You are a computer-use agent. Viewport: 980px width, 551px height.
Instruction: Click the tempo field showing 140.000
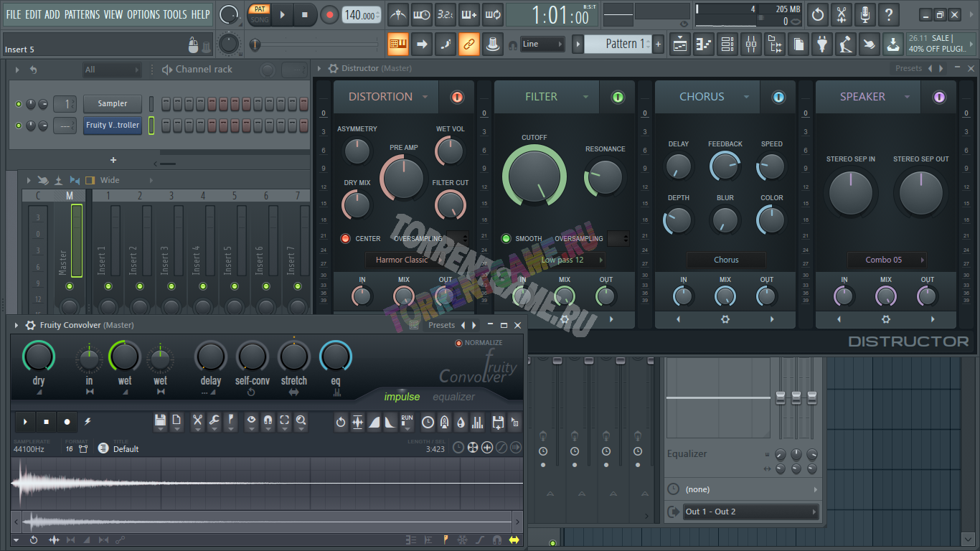(x=360, y=15)
